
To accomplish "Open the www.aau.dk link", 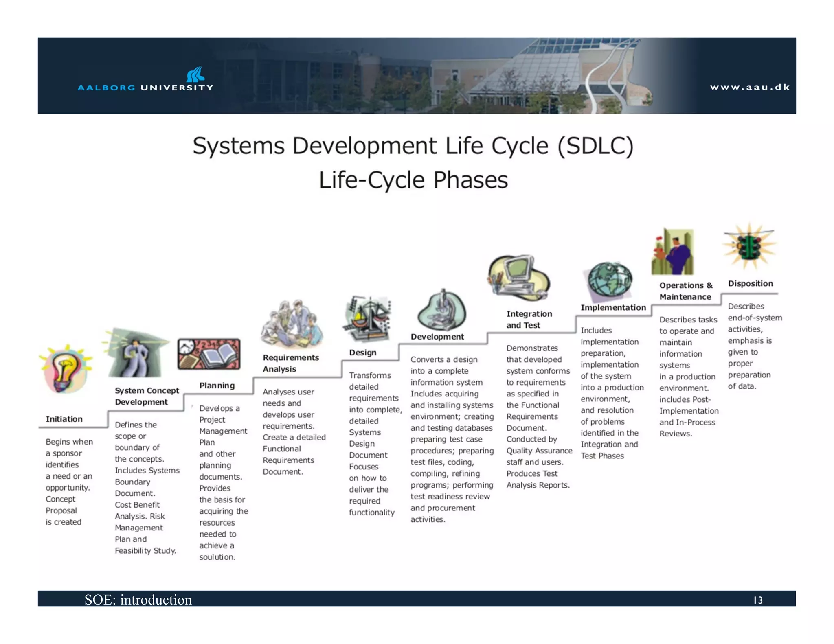I will click(x=750, y=87).
